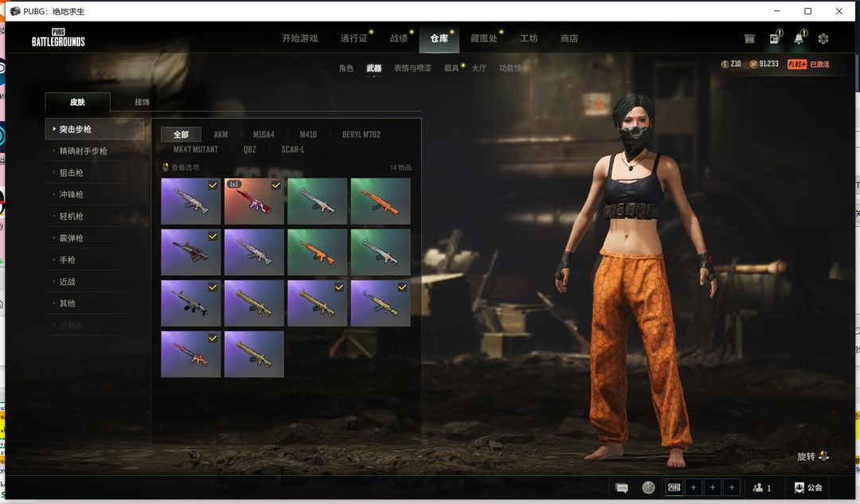The width and height of the screenshot is (860, 504).
Task: Go to the 载具 sub-tab
Action: [451, 68]
